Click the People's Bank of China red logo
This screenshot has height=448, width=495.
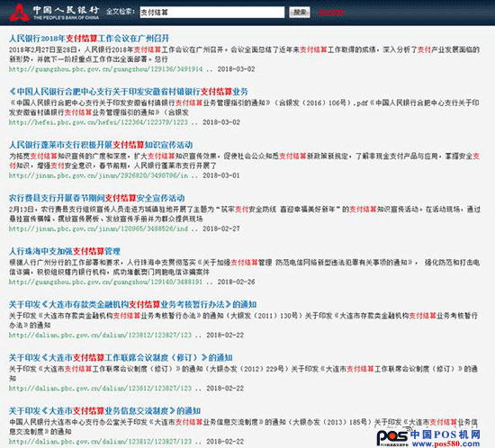pyautogui.click(x=20, y=13)
